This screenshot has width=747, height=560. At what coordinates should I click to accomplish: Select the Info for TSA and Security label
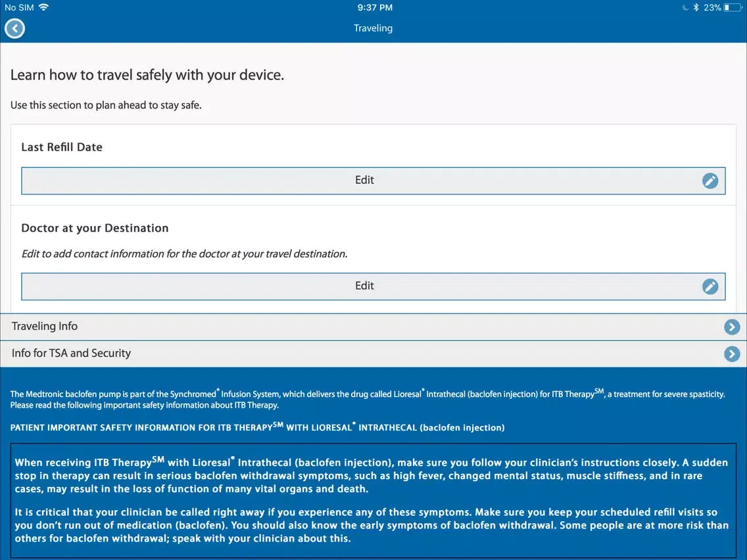tap(71, 354)
